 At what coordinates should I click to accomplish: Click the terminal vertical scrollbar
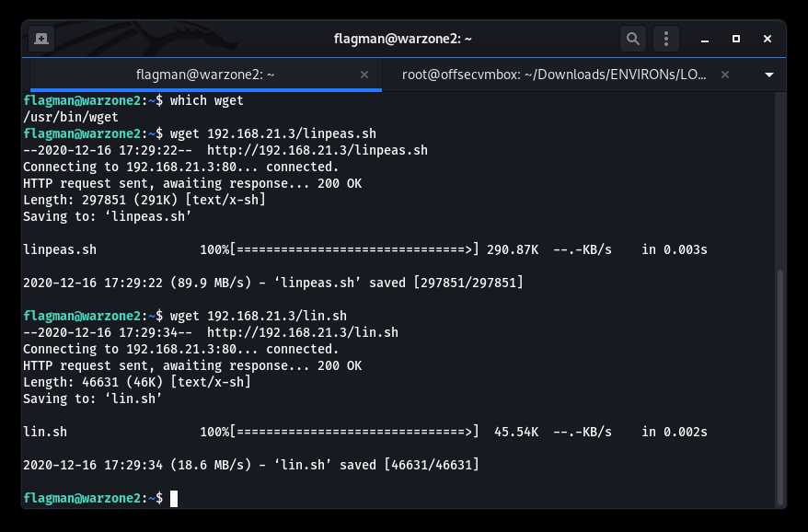pyautogui.click(x=780, y=387)
